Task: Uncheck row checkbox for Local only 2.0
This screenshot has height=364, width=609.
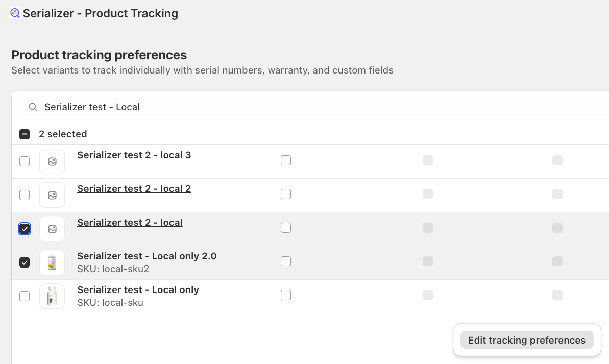Action: click(25, 262)
